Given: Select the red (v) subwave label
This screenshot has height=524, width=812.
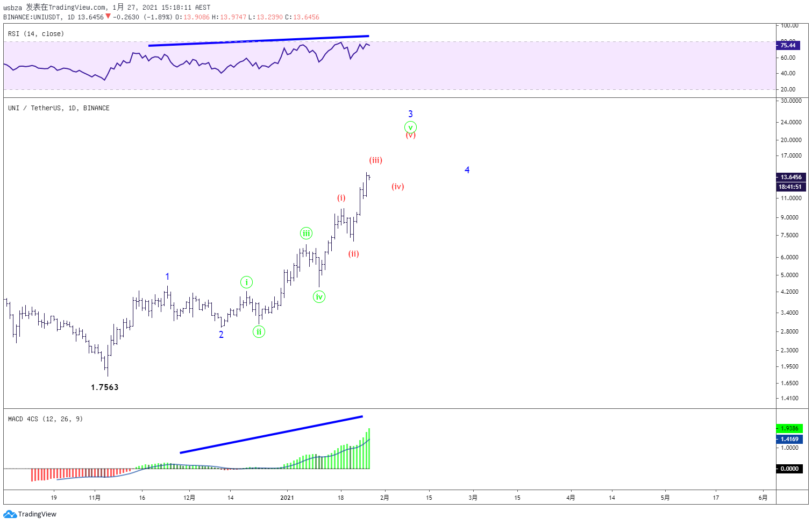Looking at the screenshot, I should (x=410, y=136).
